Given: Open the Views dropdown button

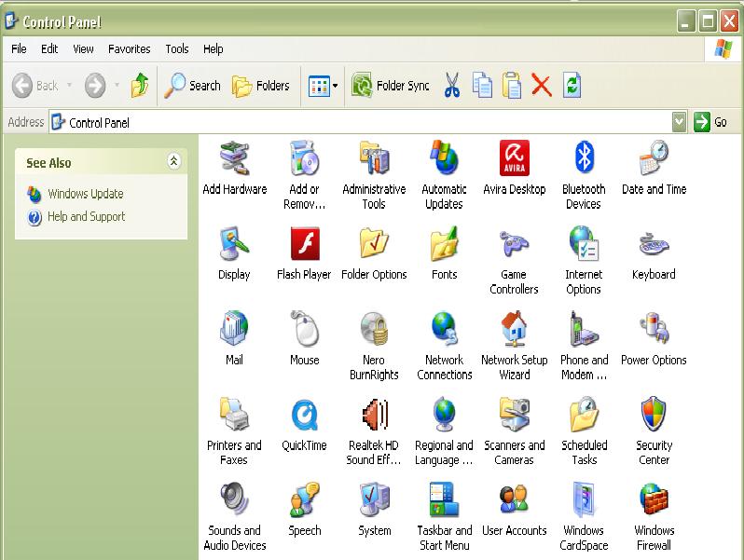Looking at the screenshot, I should pos(324,86).
